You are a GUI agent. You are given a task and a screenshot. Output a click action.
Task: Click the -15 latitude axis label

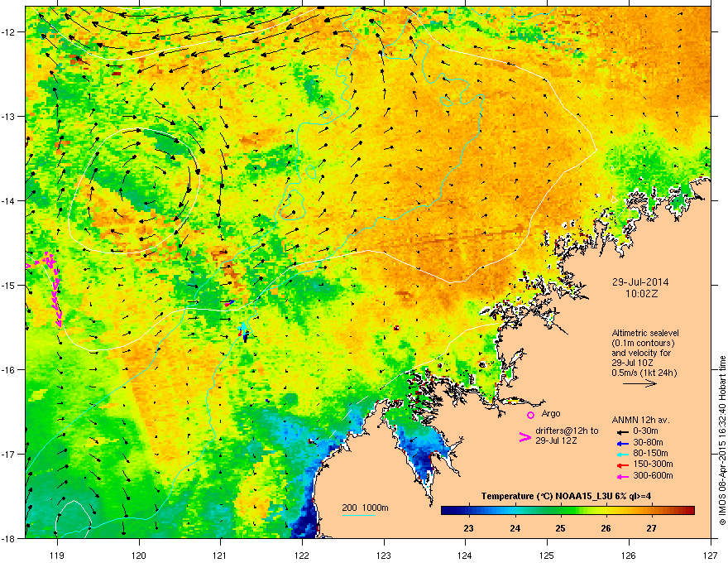point(9,285)
